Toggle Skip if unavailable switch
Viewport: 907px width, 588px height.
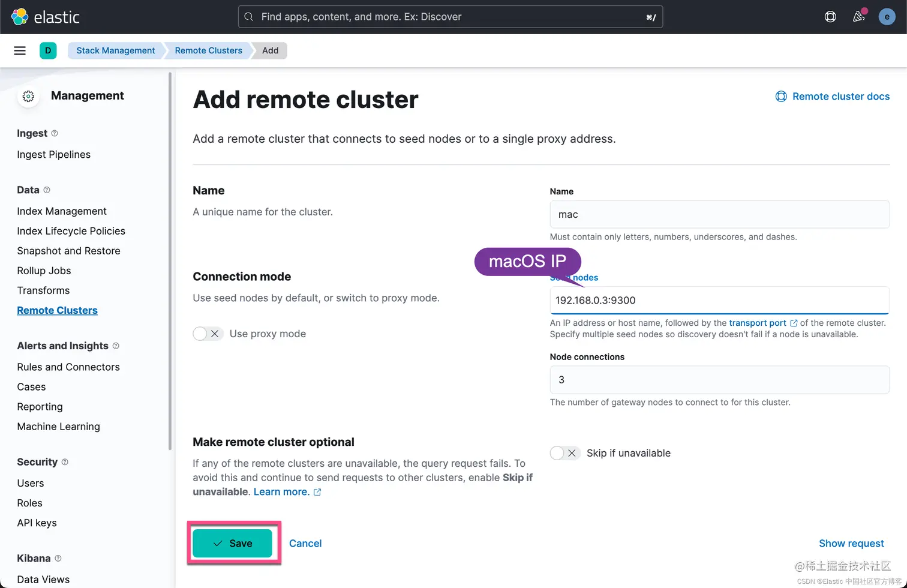coord(565,453)
